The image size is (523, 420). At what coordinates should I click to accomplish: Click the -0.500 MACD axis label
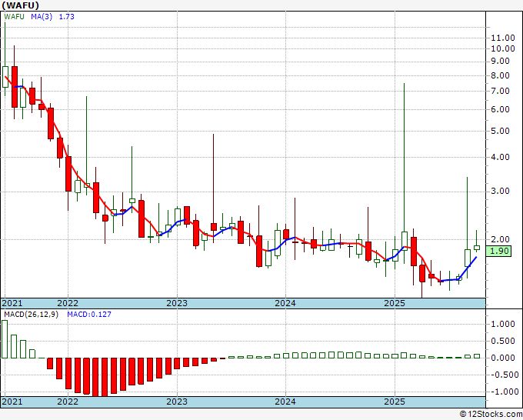[x=503, y=375]
